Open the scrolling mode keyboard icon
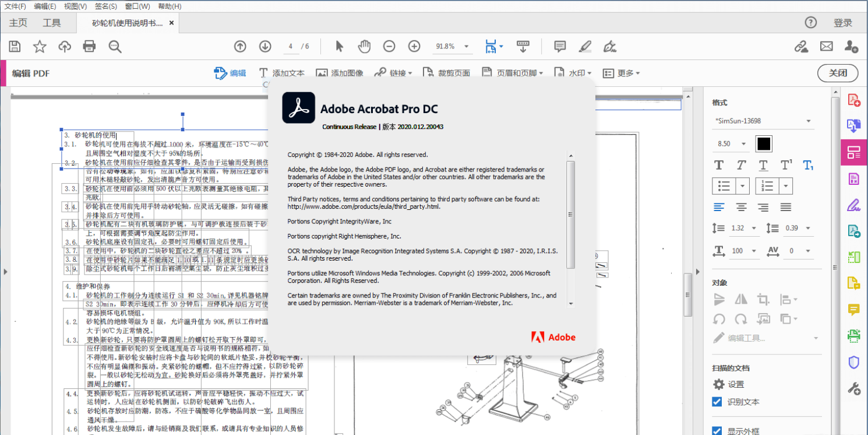Viewport: 868px width, 435px height. (x=523, y=47)
